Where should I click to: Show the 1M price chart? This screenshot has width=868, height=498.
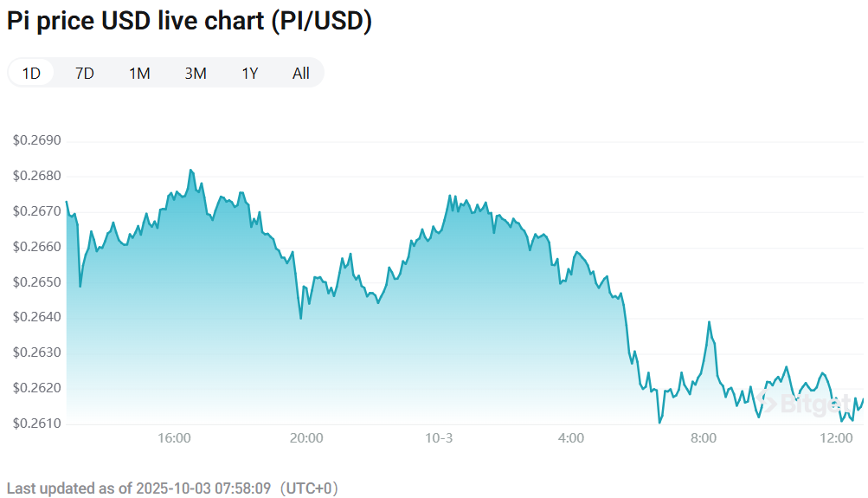[x=139, y=73]
